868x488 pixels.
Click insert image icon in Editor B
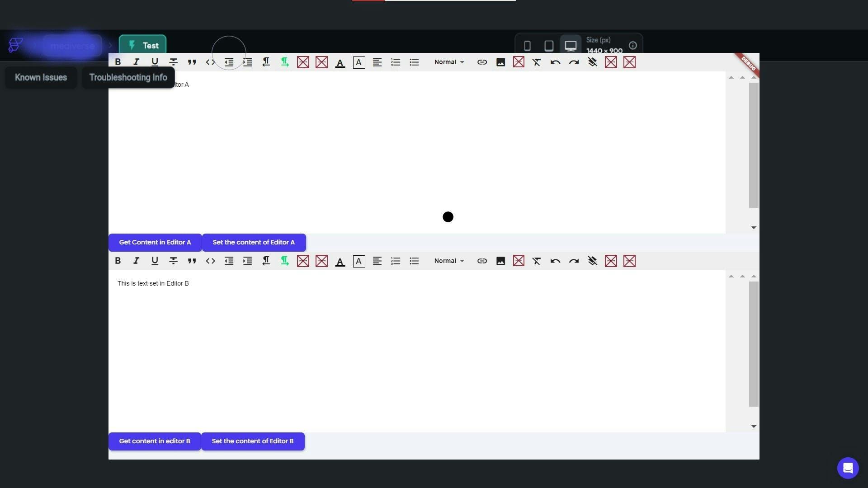pos(500,261)
